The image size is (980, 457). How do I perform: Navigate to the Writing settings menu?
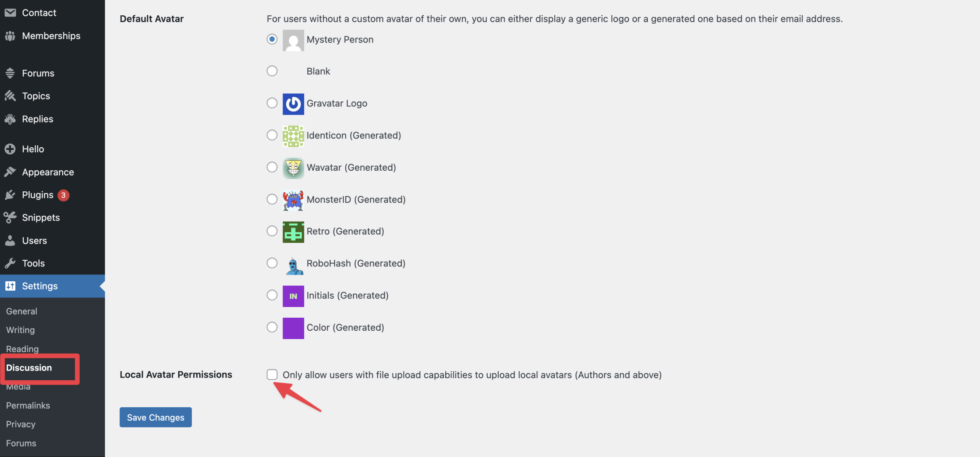20,330
